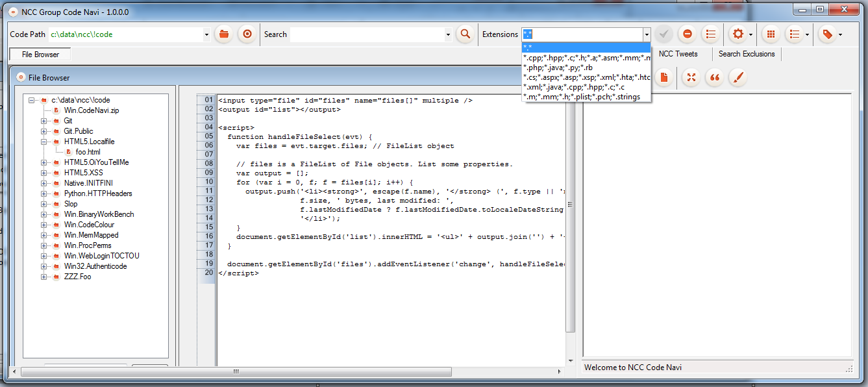
Task: Click the file icon beside foo.html
Action: point(68,152)
